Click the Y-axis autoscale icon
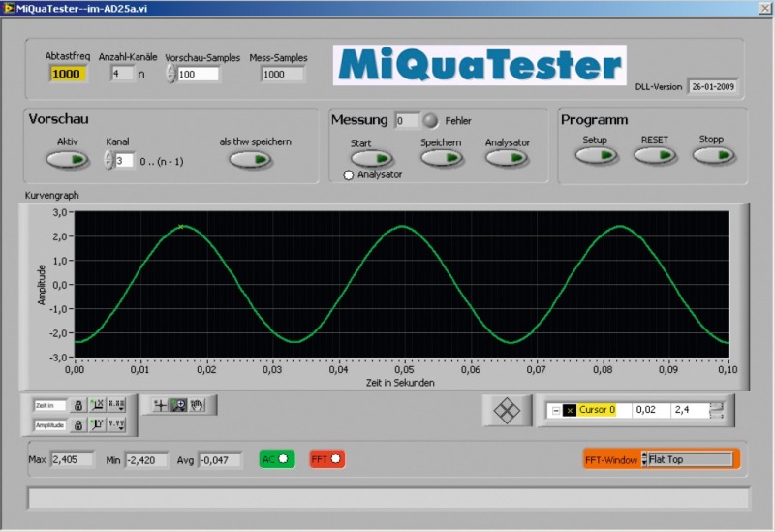The image size is (775, 532). [97, 424]
